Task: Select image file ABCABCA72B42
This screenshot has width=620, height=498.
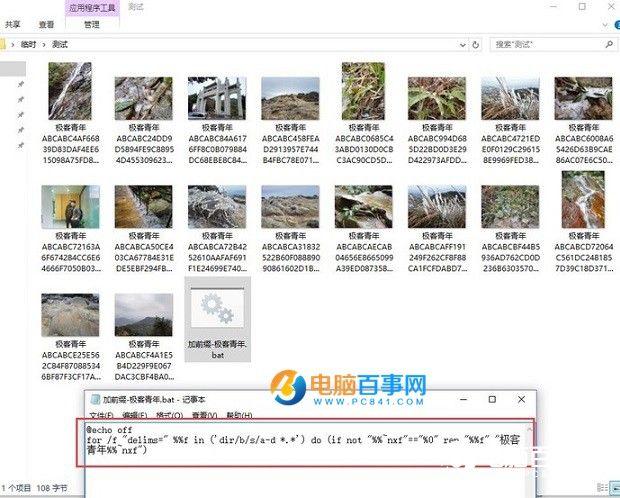Action: (x=217, y=207)
